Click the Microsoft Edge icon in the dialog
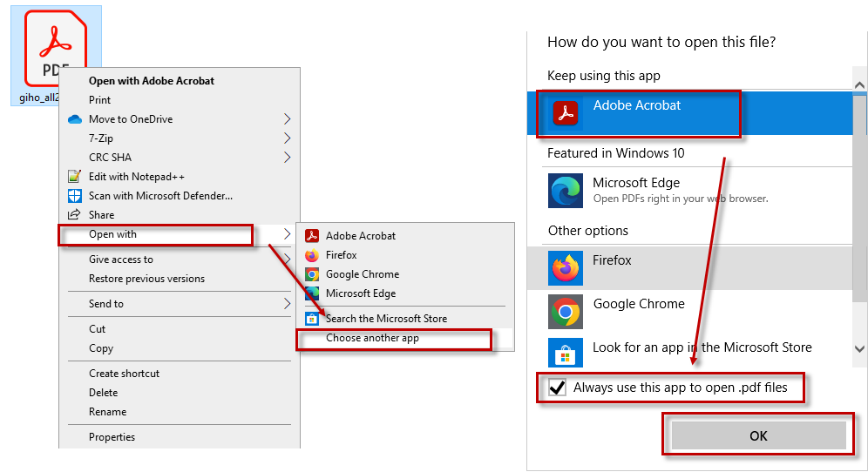 click(x=566, y=191)
